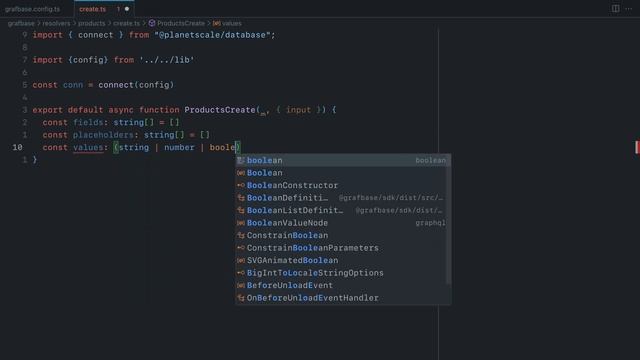Select BooleanValueNode graphql suggestion
640x360 pixels.
(x=343, y=223)
